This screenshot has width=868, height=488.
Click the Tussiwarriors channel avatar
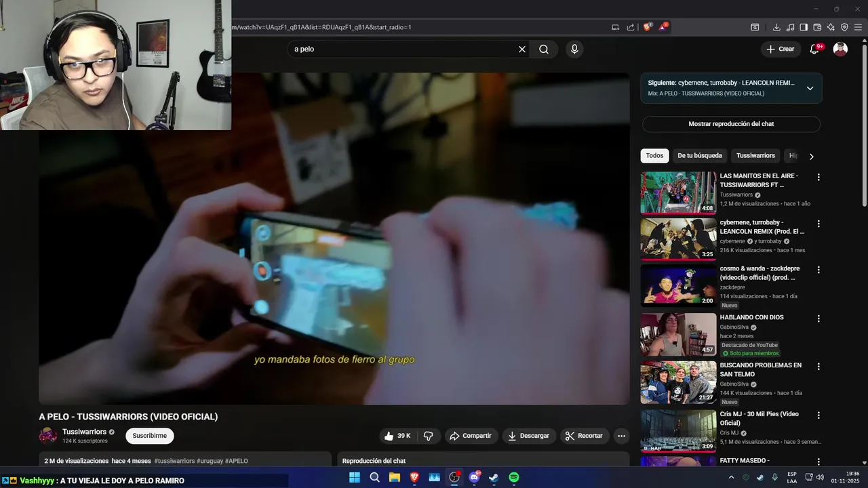tap(48, 436)
